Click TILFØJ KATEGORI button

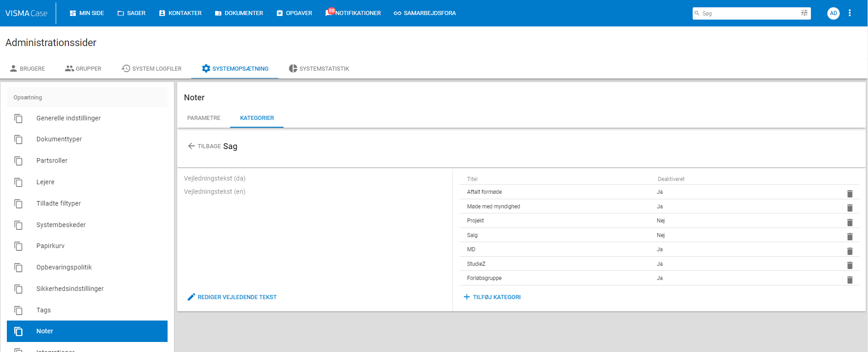coord(492,297)
